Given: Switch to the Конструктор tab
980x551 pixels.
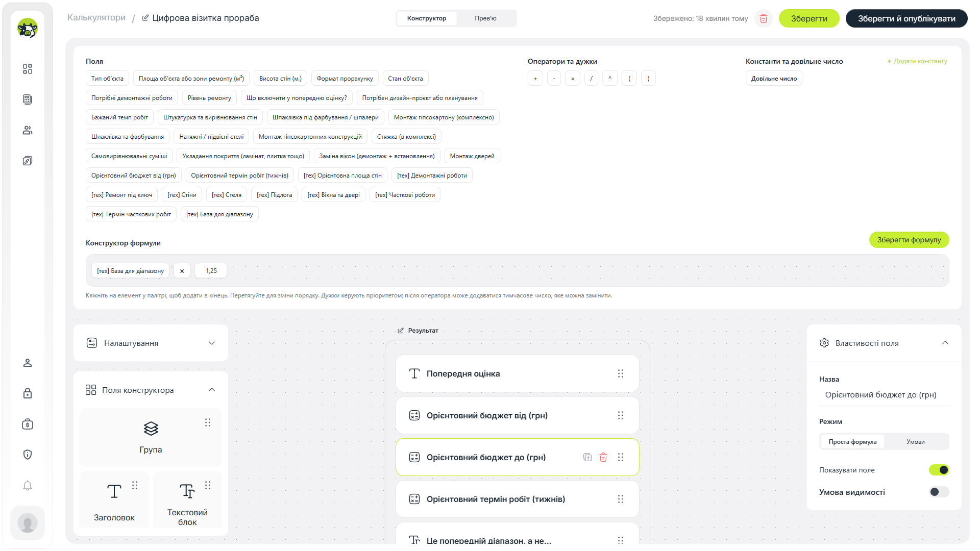Looking at the screenshot, I should 427,18.
